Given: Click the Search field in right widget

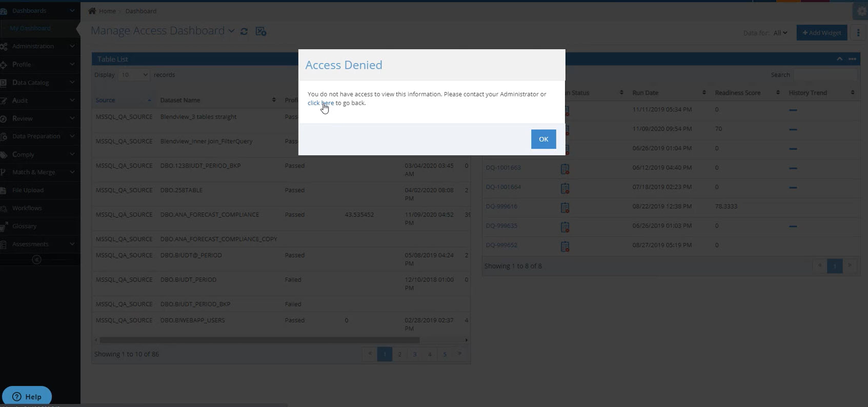Looking at the screenshot, I should (x=825, y=75).
